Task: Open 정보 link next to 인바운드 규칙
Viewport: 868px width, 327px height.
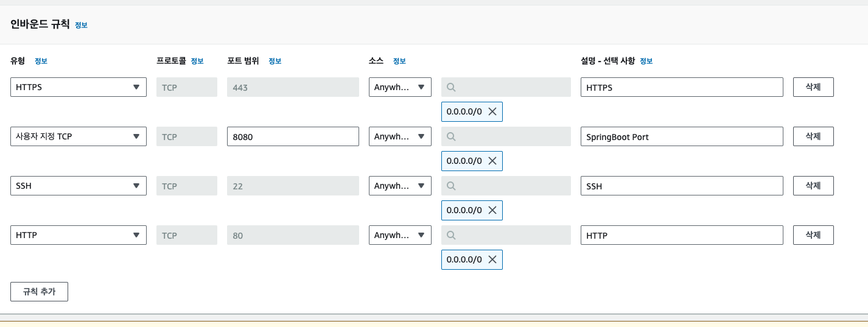Action: [81, 25]
